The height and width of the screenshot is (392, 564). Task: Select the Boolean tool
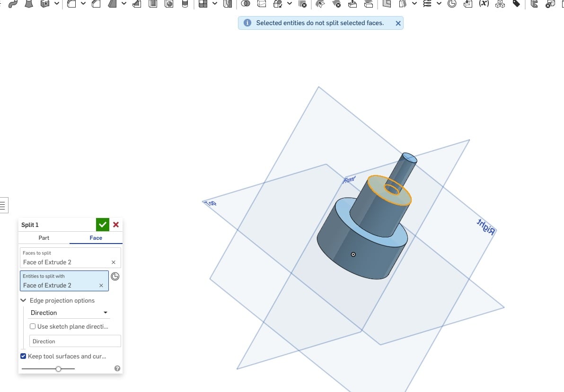246,4
